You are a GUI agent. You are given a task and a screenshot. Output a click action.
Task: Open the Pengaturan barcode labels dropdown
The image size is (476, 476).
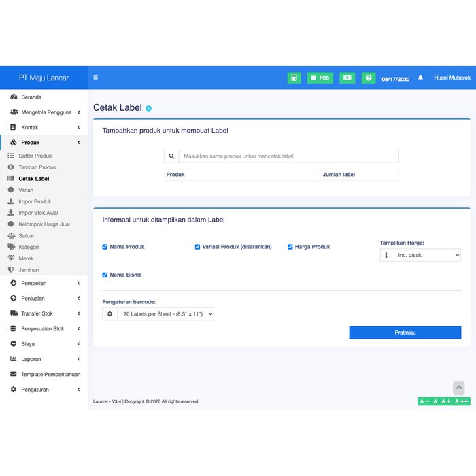pos(165,313)
